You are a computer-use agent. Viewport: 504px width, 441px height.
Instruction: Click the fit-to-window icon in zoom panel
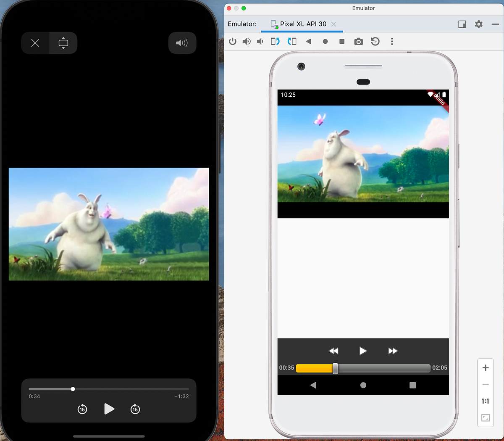(486, 417)
